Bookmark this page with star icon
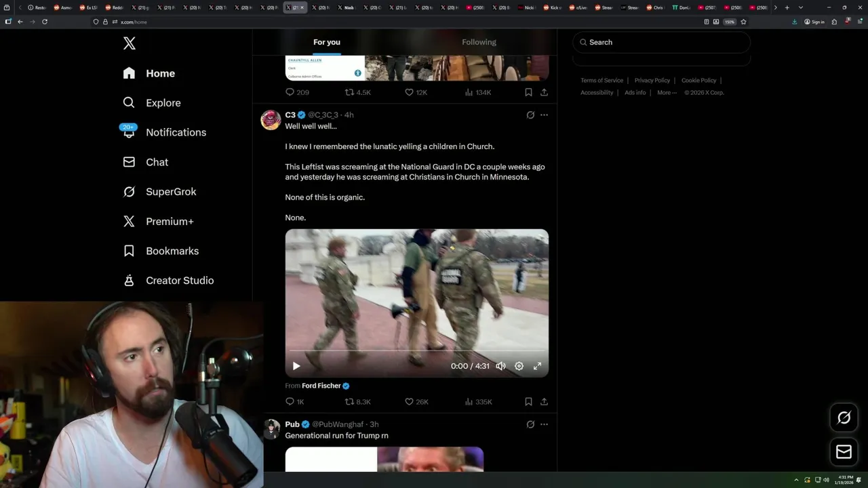The width and height of the screenshot is (868, 488). click(x=743, y=22)
